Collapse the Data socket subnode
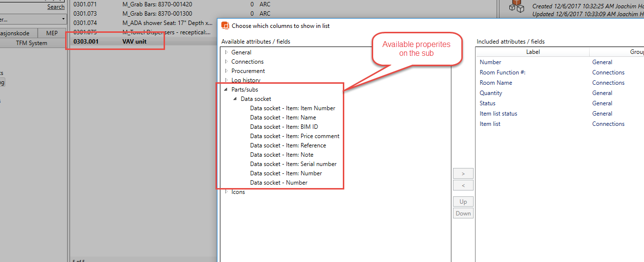Screen dimensions: 644x262 pyautogui.click(x=236, y=99)
